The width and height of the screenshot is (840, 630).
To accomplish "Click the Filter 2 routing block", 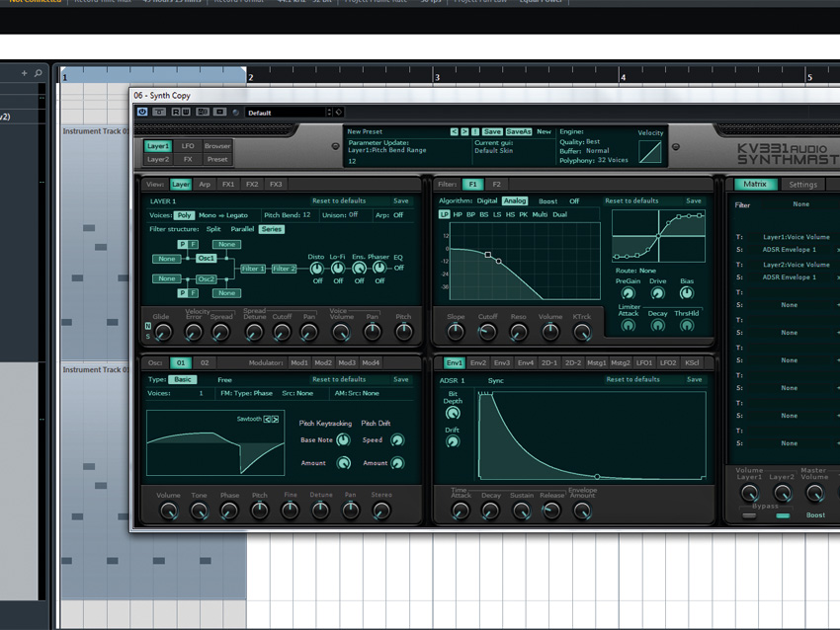I will (x=284, y=269).
